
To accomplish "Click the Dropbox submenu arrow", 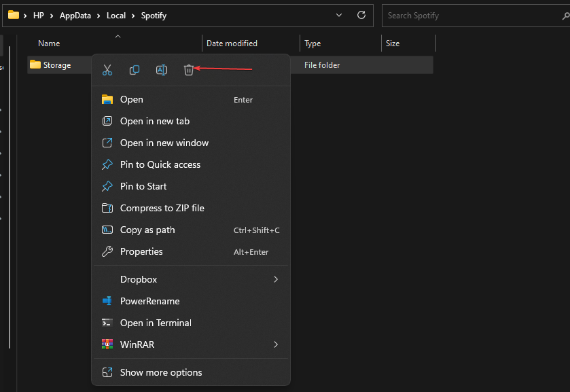I will pos(276,279).
